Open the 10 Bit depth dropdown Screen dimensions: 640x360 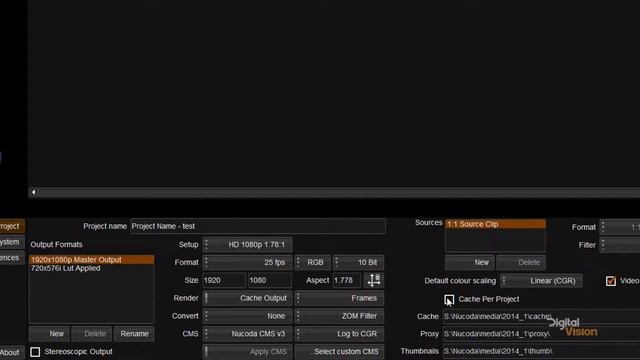(358, 262)
